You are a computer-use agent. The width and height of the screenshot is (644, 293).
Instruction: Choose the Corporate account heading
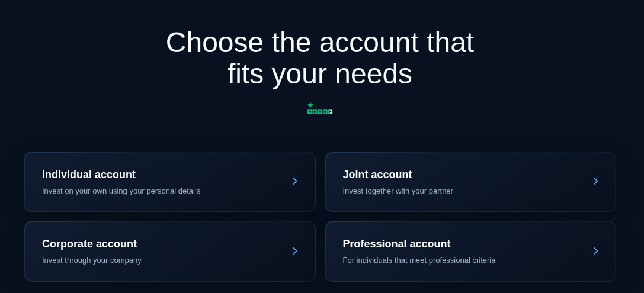[x=89, y=244]
